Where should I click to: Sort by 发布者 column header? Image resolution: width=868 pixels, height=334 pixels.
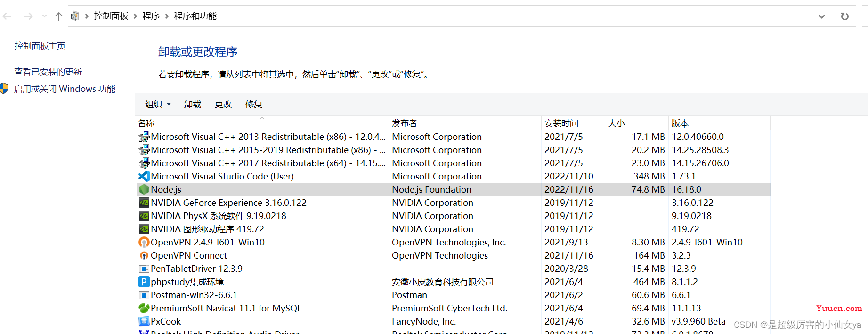pyautogui.click(x=405, y=123)
